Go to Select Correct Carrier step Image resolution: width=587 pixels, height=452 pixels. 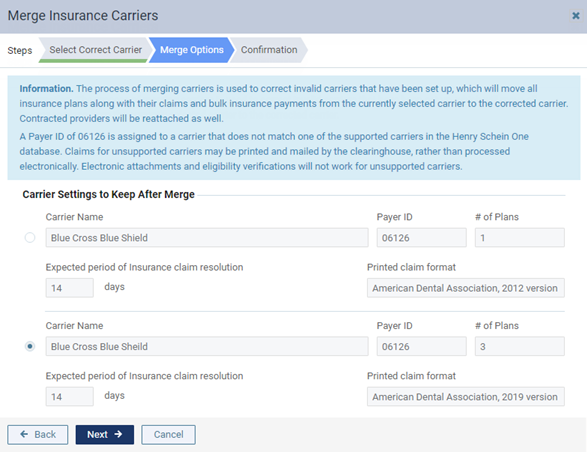coord(95,50)
